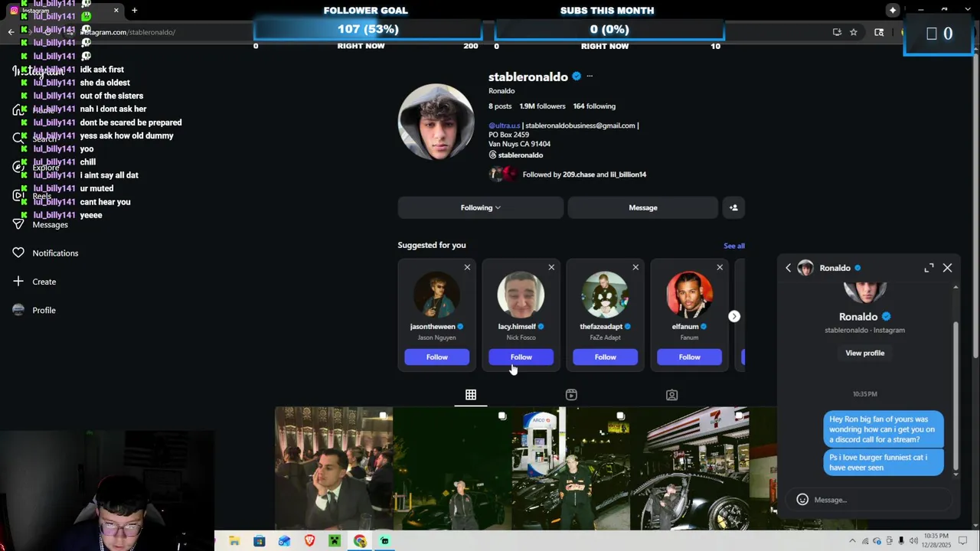Dismiss the jasontheween suggestion card
The height and width of the screenshot is (551, 980).
click(x=467, y=267)
